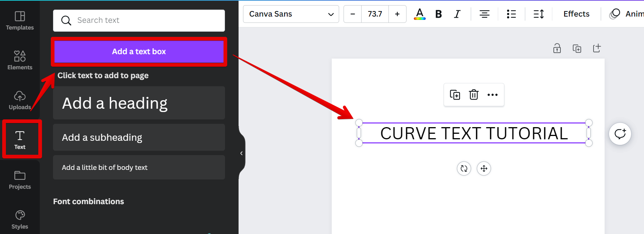The image size is (644, 234).
Task: Open the line spacing options
Action: coord(538,14)
